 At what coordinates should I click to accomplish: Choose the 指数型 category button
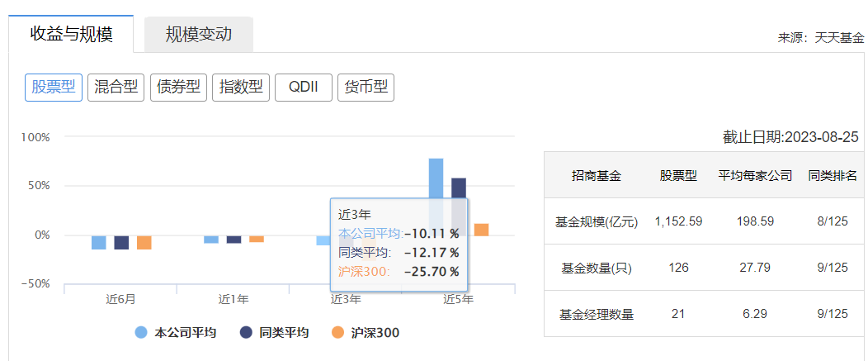point(242,88)
